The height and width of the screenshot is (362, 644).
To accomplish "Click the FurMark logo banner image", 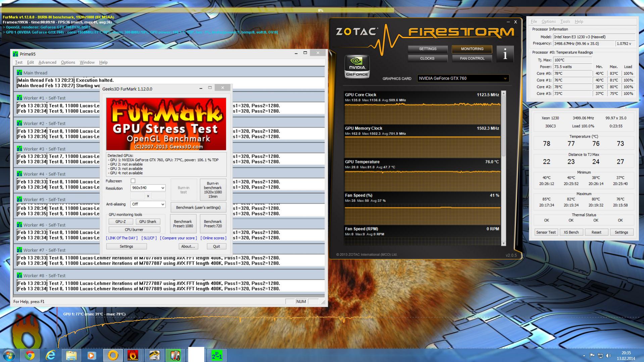I will click(x=166, y=124).
